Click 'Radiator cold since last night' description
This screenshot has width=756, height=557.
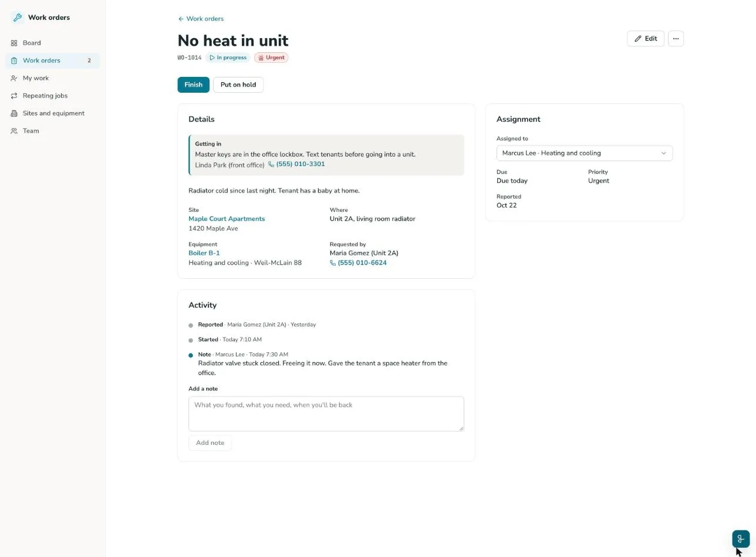(x=274, y=191)
